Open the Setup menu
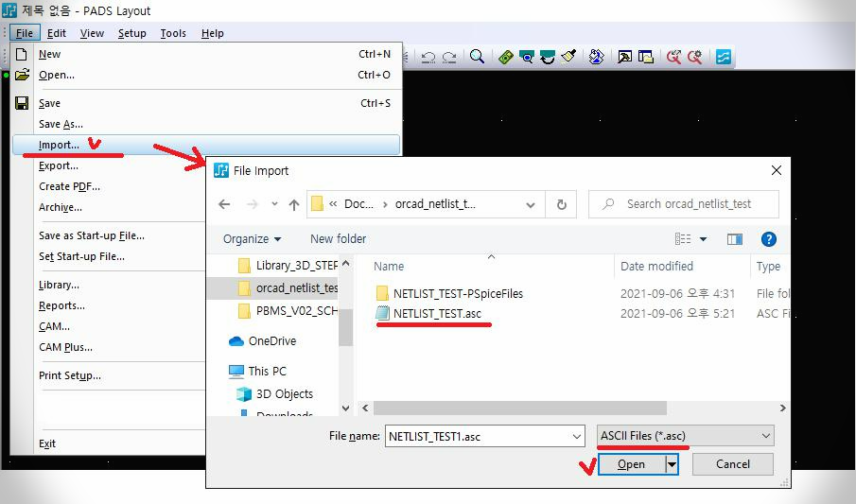Screen dimensions: 856x504 coord(132,33)
